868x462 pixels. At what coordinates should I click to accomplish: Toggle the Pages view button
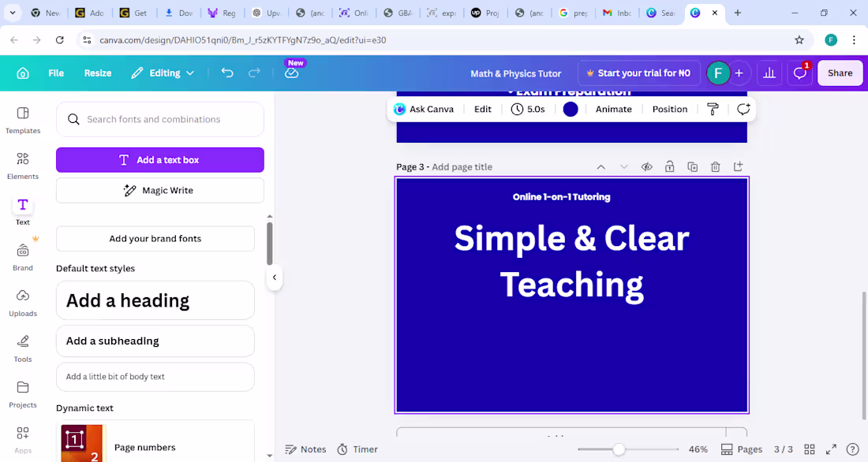pos(742,449)
